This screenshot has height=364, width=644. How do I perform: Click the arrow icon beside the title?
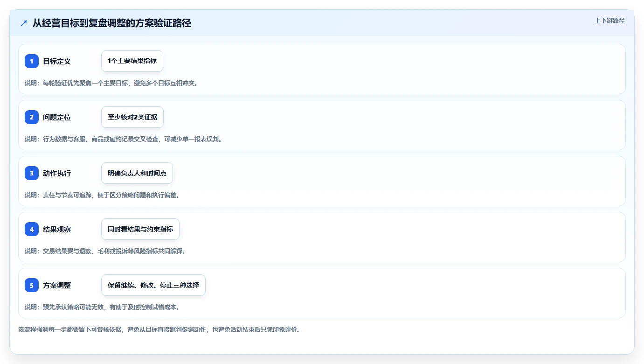point(24,23)
